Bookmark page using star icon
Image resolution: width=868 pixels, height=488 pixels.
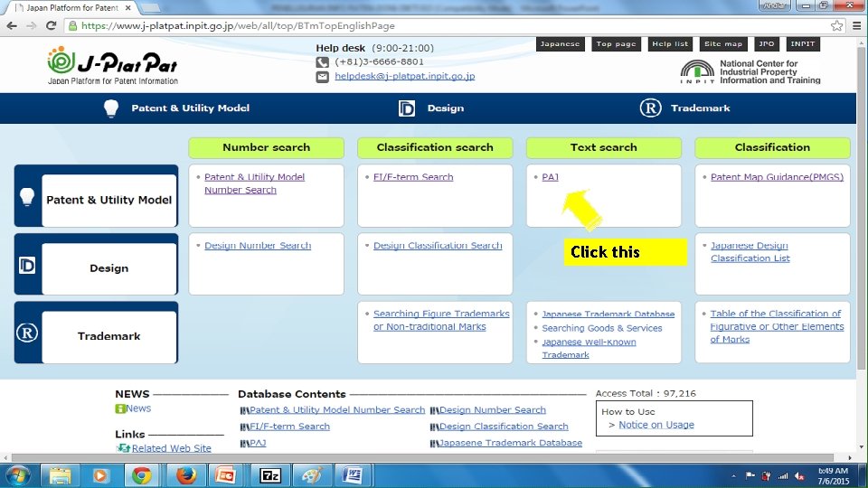(836, 25)
